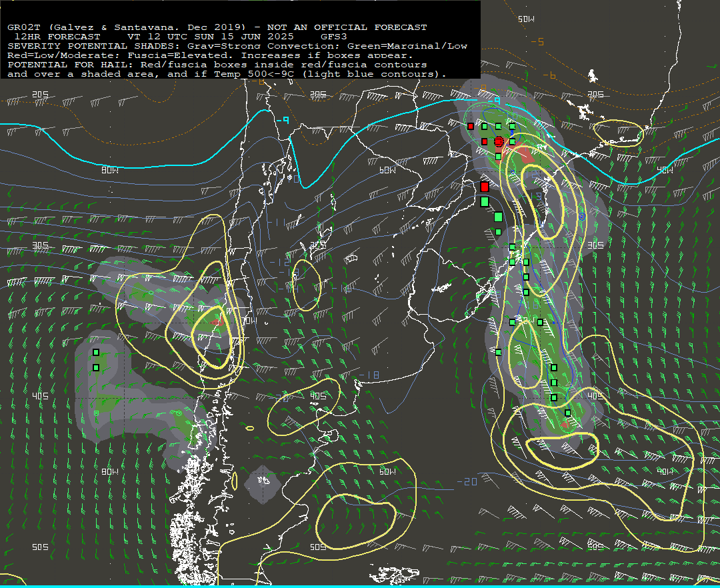
Task: Click the small red box in the top box row
Action: pos(471,126)
